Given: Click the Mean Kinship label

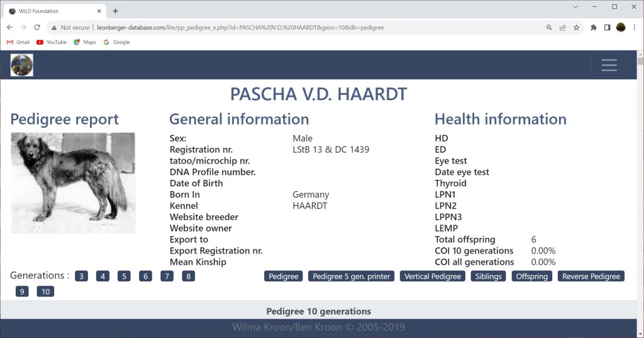Looking at the screenshot, I should coord(198,262).
